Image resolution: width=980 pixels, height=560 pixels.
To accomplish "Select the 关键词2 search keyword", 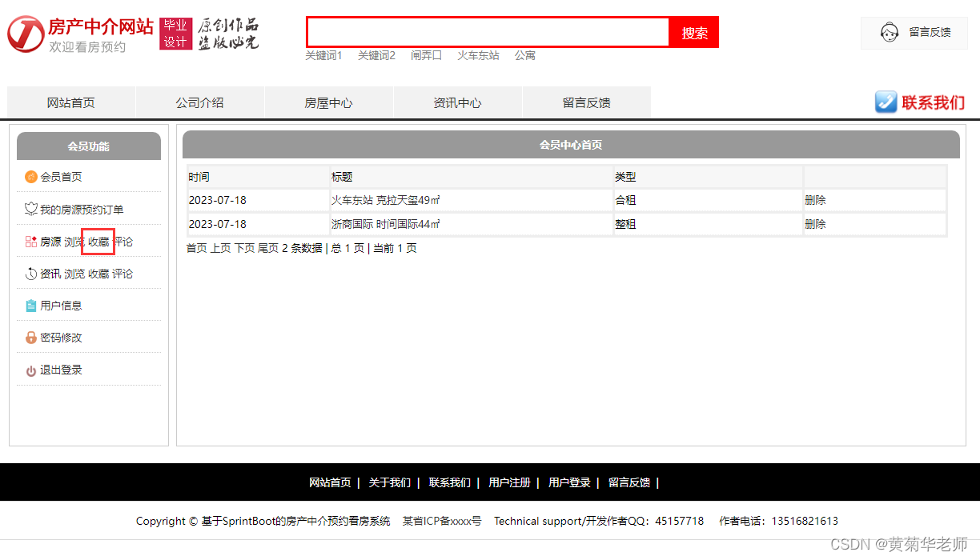I will pyautogui.click(x=376, y=55).
